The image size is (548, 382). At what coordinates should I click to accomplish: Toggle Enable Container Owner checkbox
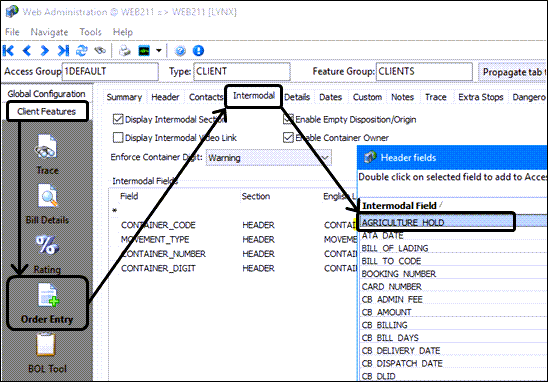pos(288,137)
